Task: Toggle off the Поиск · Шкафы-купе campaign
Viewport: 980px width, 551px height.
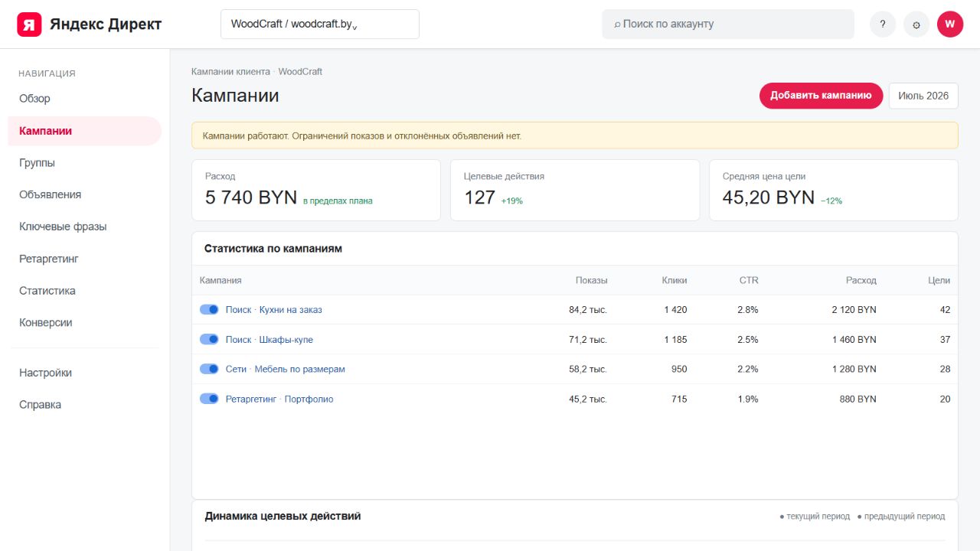Action: pos(209,339)
